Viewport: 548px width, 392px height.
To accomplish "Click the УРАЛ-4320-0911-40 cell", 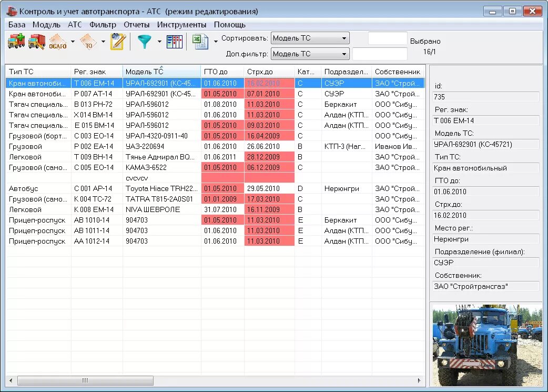I will [x=162, y=136].
